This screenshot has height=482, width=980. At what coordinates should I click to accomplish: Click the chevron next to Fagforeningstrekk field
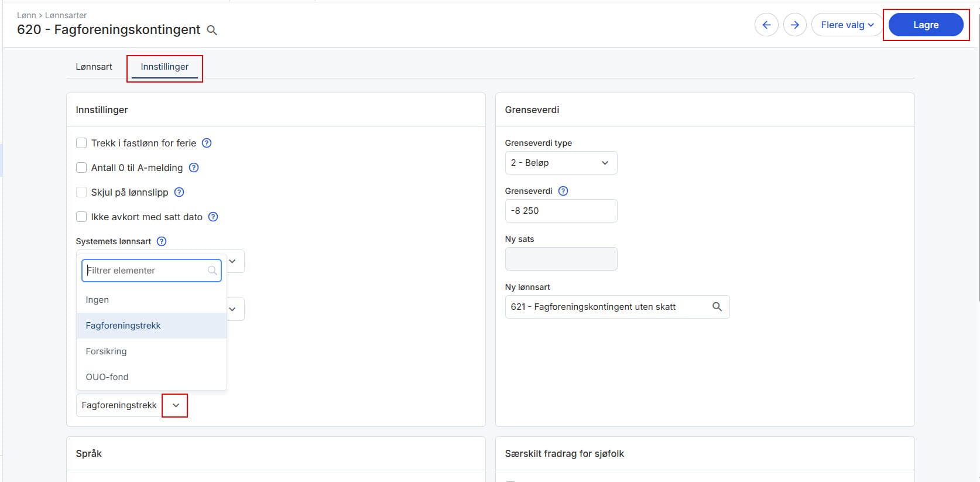click(175, 405)
